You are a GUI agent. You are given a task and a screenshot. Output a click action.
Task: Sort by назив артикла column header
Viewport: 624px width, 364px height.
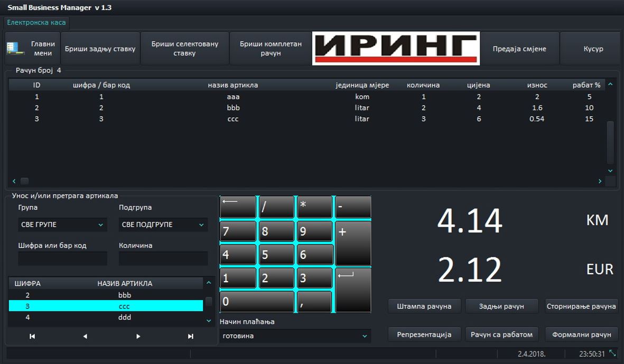coord(233,85)
